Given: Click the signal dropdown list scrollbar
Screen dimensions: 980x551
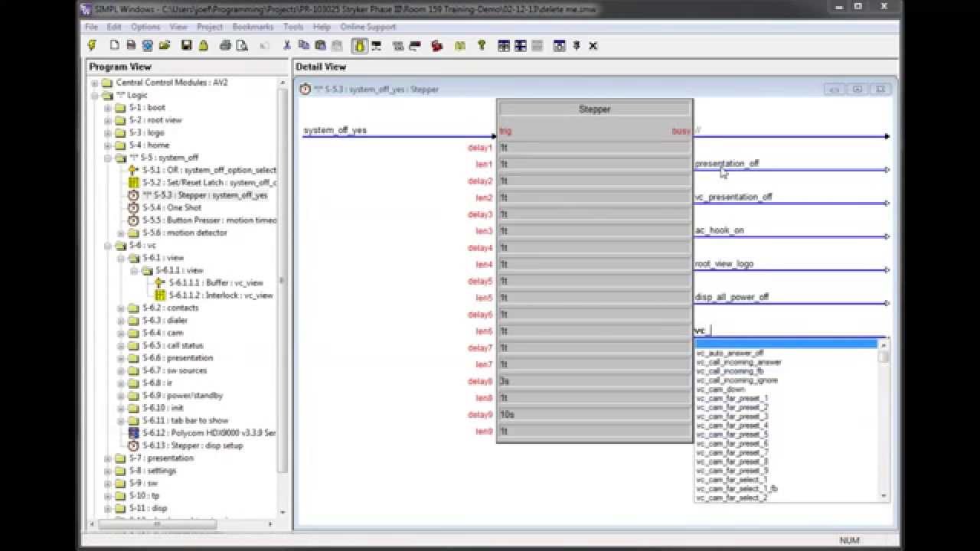Looking at the screenshot, I should click(884, 421).
